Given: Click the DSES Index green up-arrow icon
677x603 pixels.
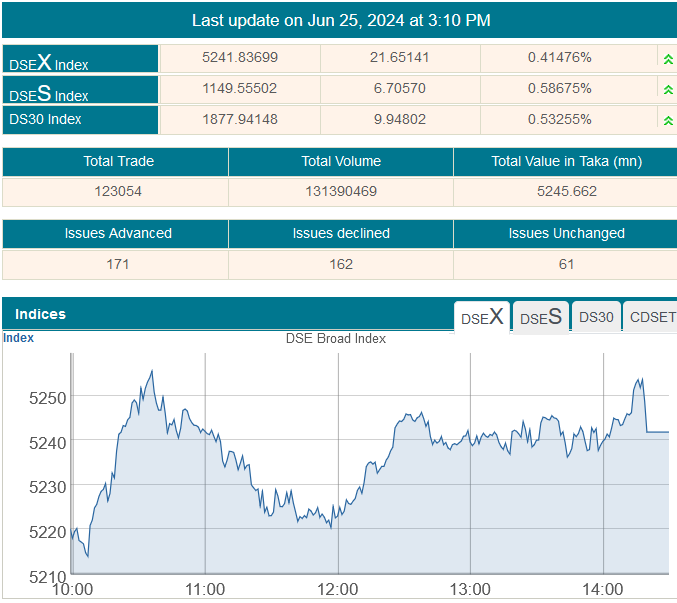Looking at the screenshot, I should pyautogui.click(x=667, y=90).
